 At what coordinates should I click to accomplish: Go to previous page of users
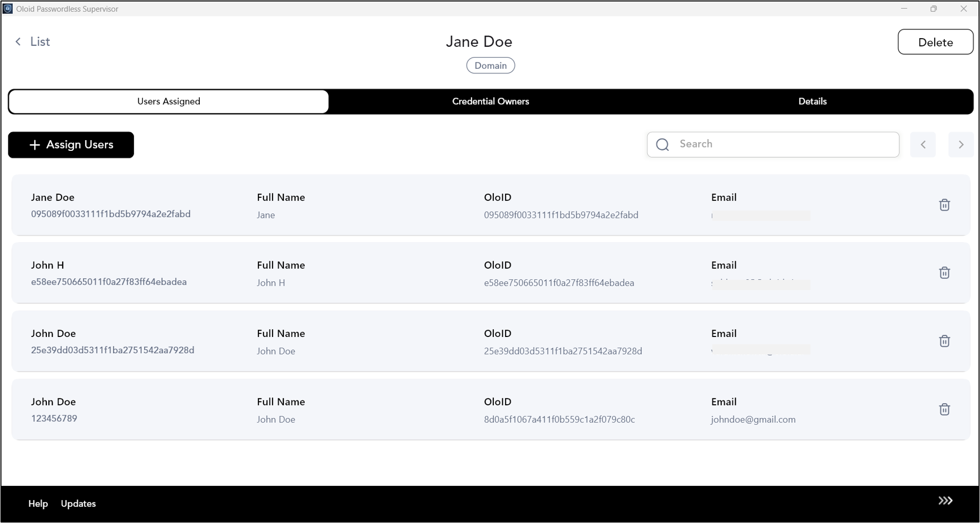click(923, 145)
